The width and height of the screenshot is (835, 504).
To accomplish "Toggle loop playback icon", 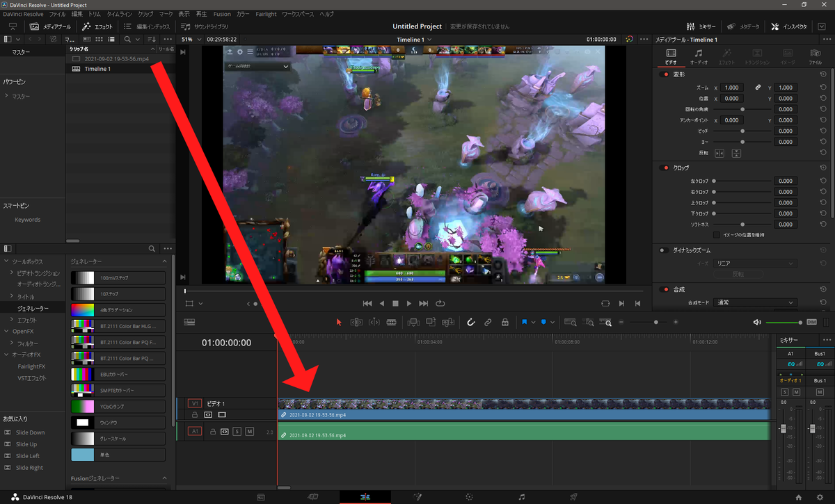I will pyautogui.click(x=440, y=304).
